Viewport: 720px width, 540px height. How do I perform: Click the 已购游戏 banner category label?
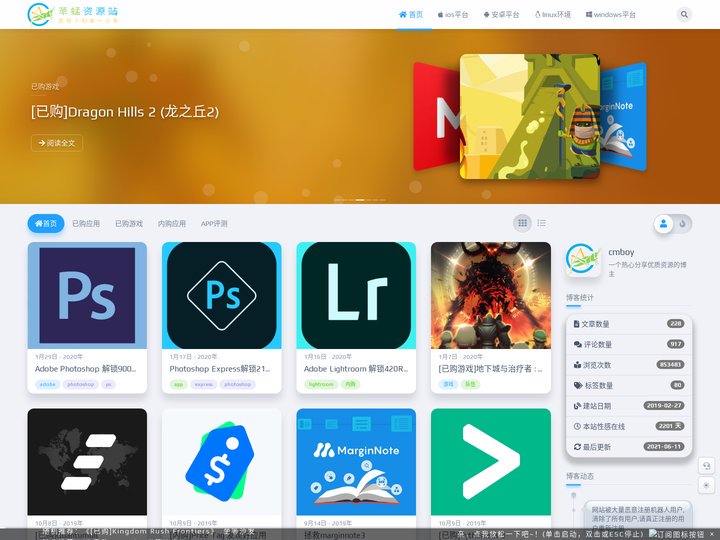(x=45, y=86)
